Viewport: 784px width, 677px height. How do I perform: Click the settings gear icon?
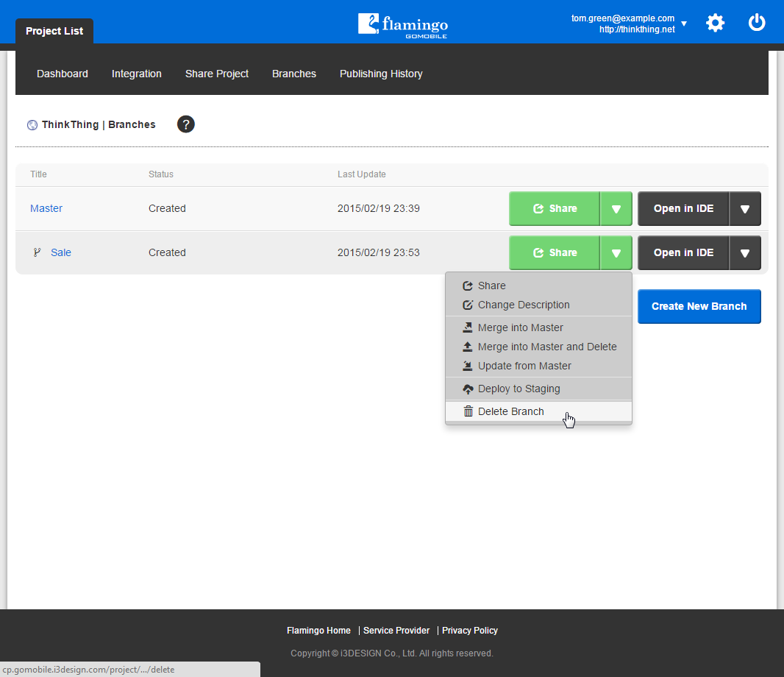715,23
